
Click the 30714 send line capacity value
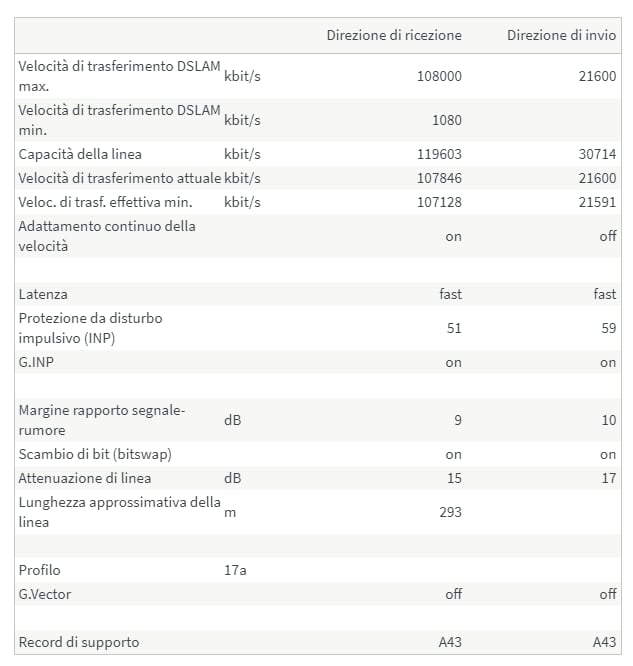point(598,154)
